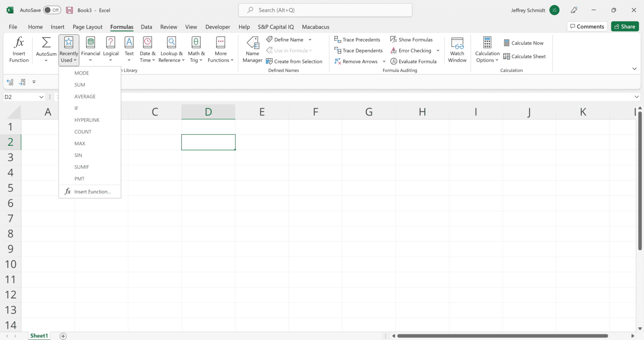Open the Financial functions gallery
Screen dimensions: 644x340
coord(91,49)
